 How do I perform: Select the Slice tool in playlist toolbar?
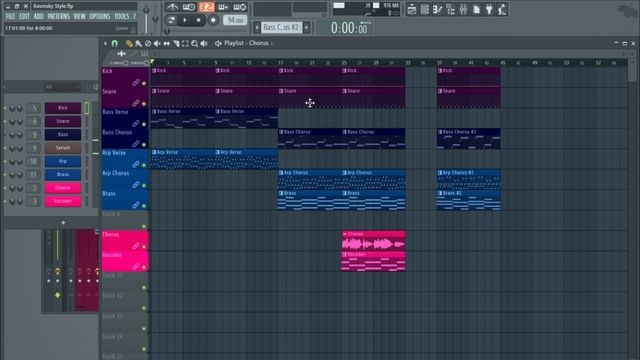click(176, 43)
